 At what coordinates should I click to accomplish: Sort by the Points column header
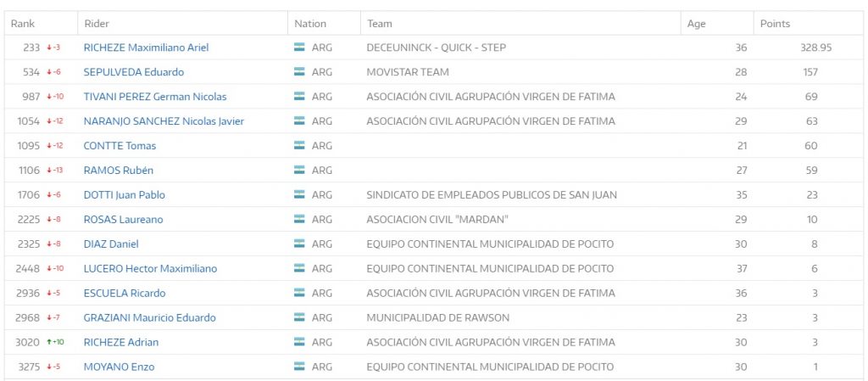pos(775,24)
